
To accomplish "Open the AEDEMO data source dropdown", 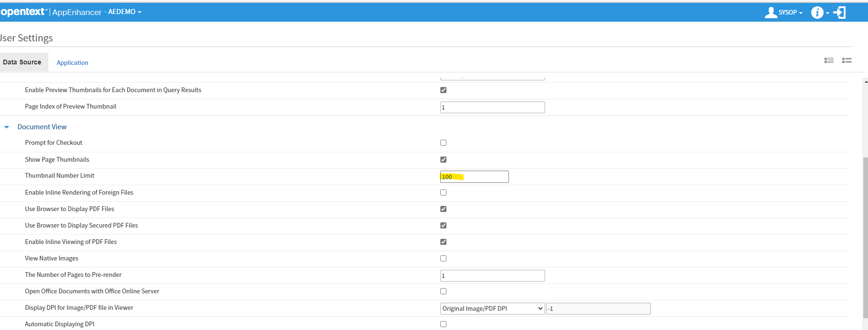I will click(x=125, y=12).
